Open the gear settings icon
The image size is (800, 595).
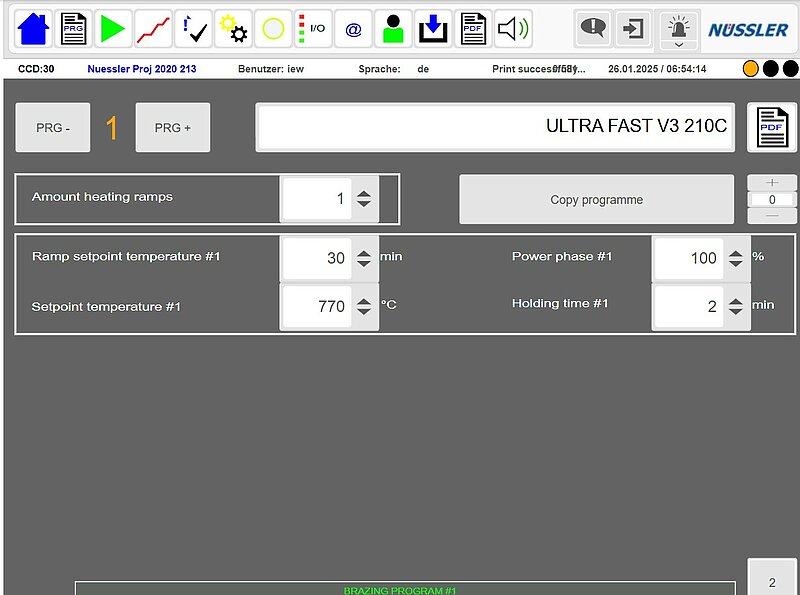(233, 29)
